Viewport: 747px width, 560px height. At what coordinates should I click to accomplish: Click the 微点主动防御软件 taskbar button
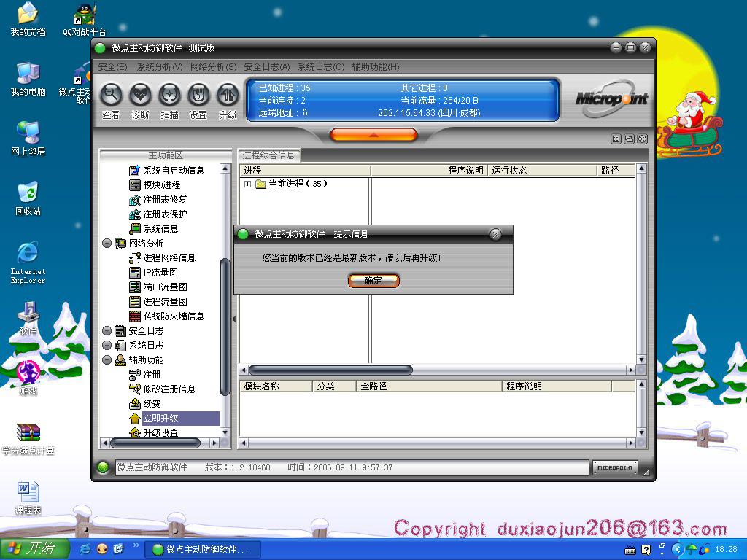click(x=203, y=550)
